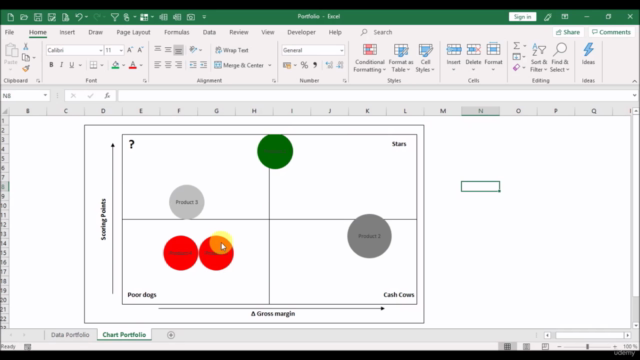
Task: Expand the Name Box dropdown arrow
Action: (45, 96)
